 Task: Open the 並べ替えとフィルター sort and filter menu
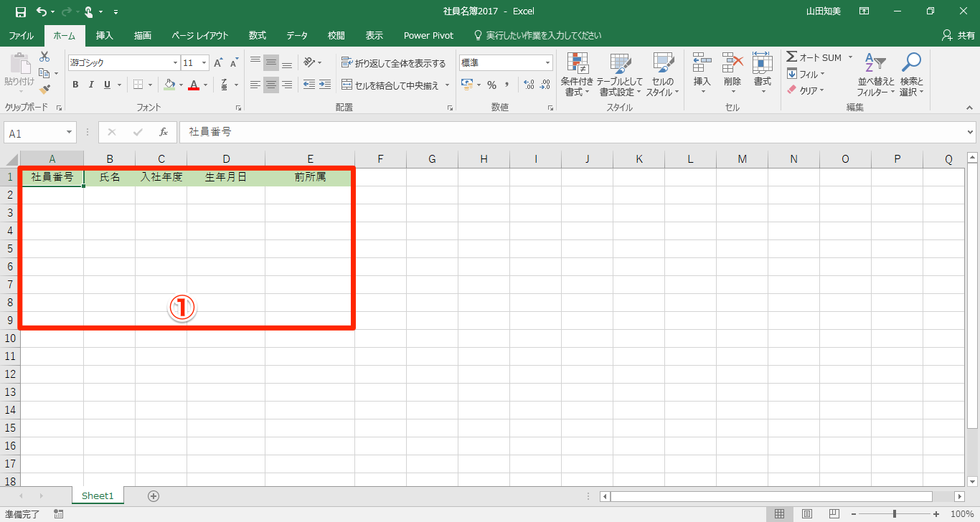876,75
